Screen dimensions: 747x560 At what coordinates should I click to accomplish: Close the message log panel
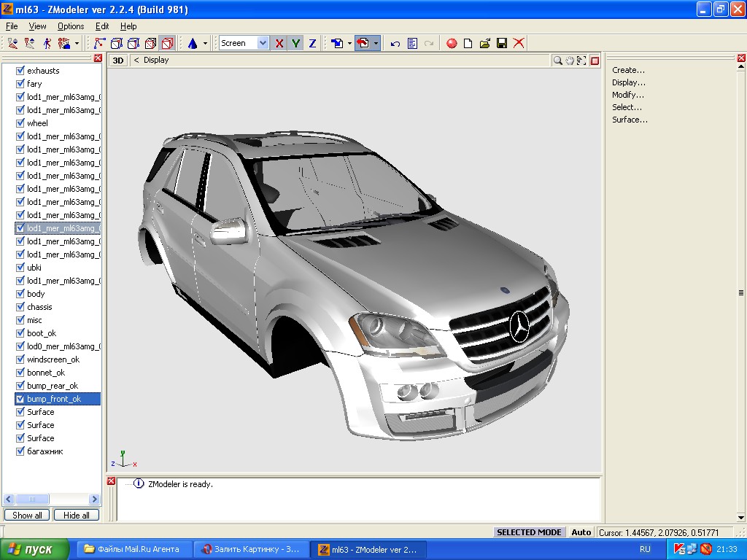(x=111, y=481)
